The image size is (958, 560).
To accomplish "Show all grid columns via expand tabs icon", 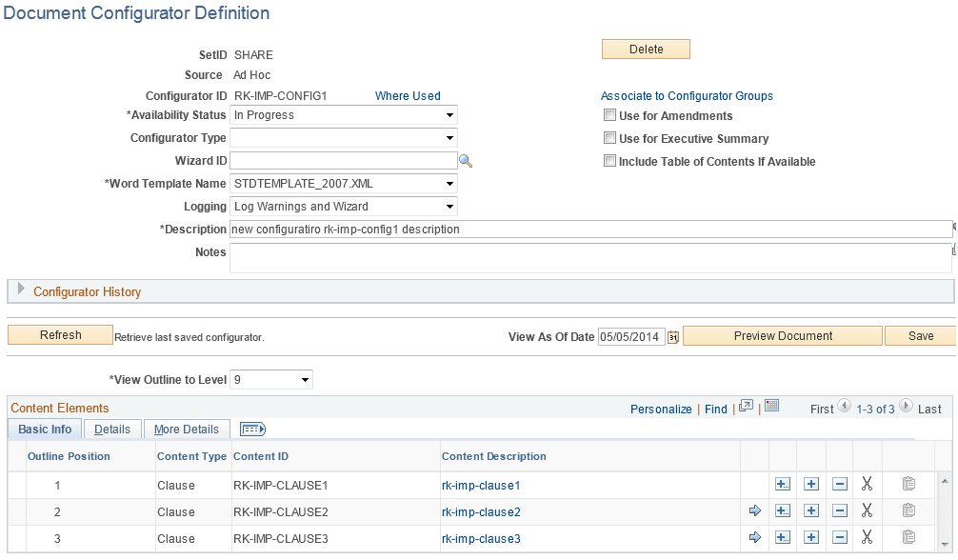I will point(252,429).
